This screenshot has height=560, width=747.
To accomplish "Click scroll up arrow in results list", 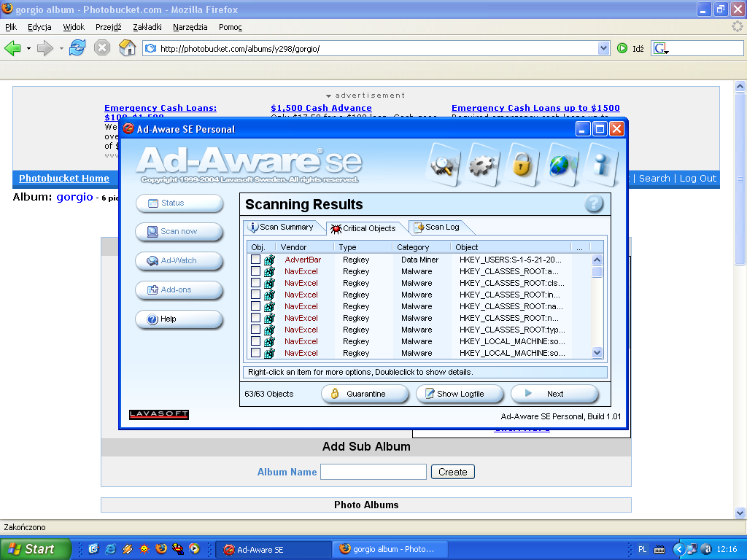I will click(597, 260).
